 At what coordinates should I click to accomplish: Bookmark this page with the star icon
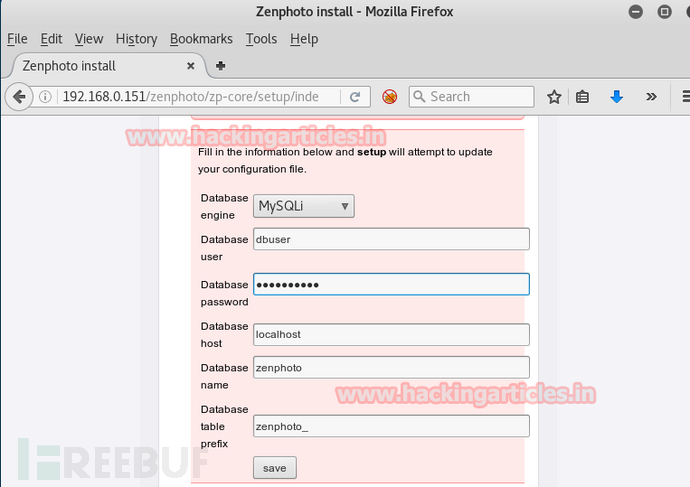554,97
